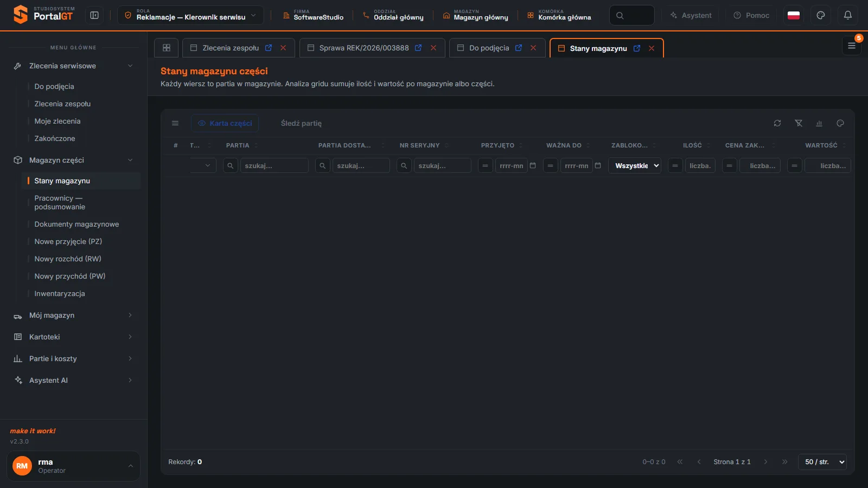The image size is (868, 488).
Task: Expand the Asystent AI menu
Action: tap(73, 380)
